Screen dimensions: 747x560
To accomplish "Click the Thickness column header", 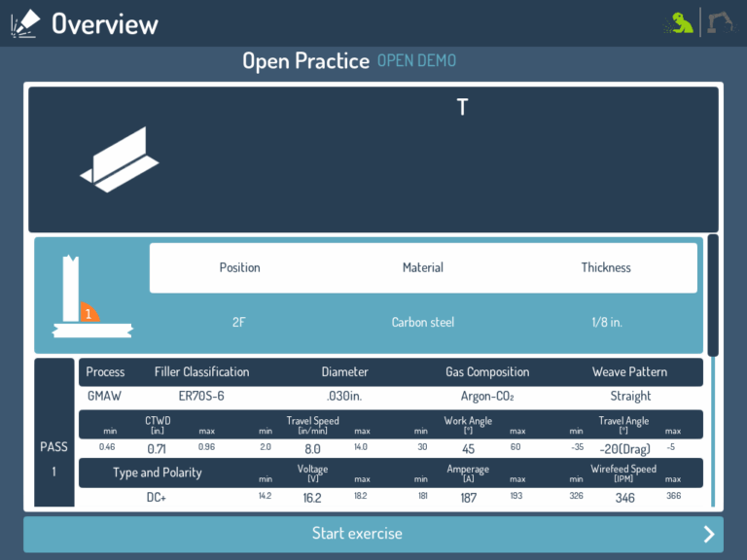I will 606,267.
